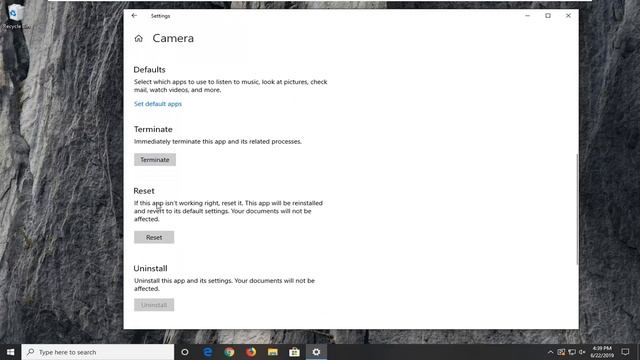640x360 pixels.
Task: Click the Uninstall section heading
Action: click(x=150, y=268)
